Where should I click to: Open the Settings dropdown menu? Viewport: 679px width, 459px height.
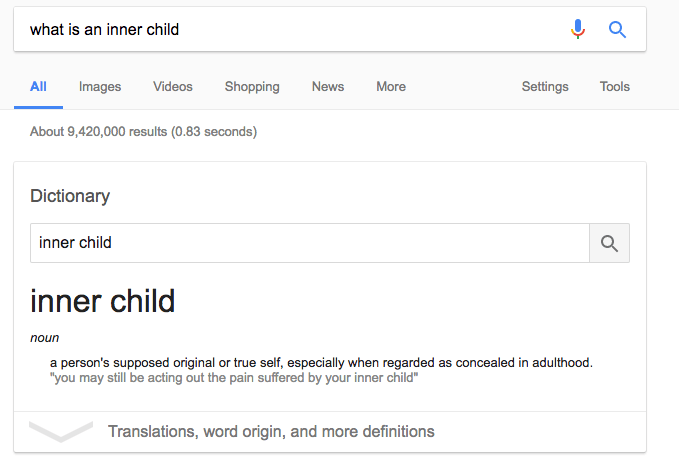pyautogui.click(x=545, y=87)
